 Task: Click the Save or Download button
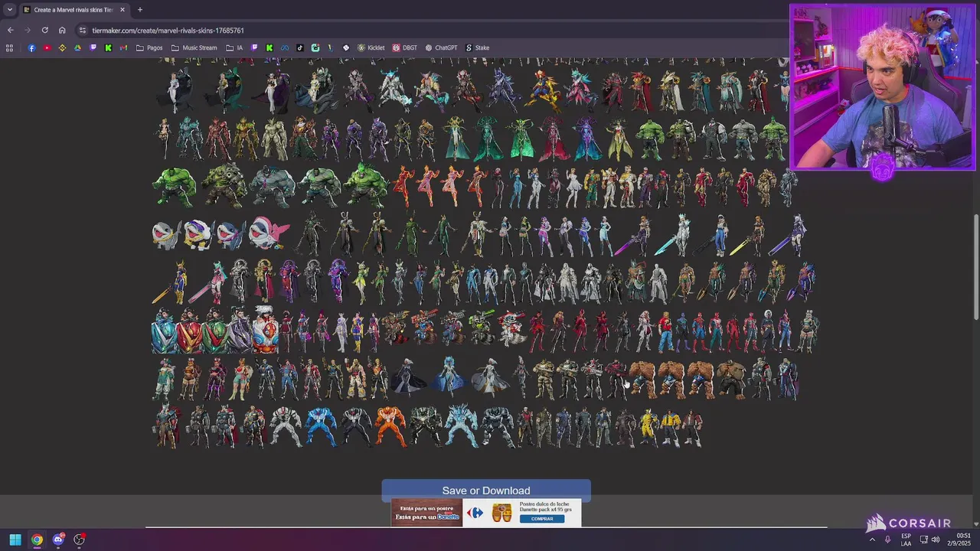point(486,490)
